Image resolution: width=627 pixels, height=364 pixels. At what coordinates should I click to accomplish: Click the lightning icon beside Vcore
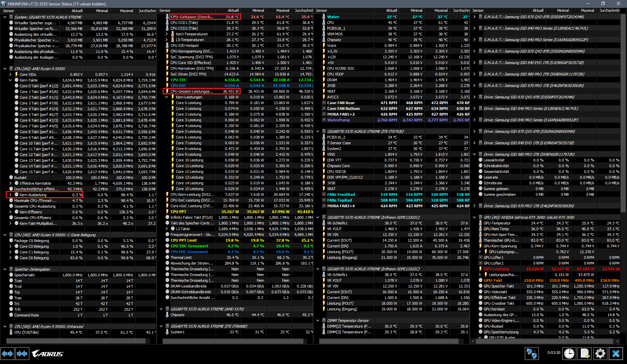click(x=324, y=45)
